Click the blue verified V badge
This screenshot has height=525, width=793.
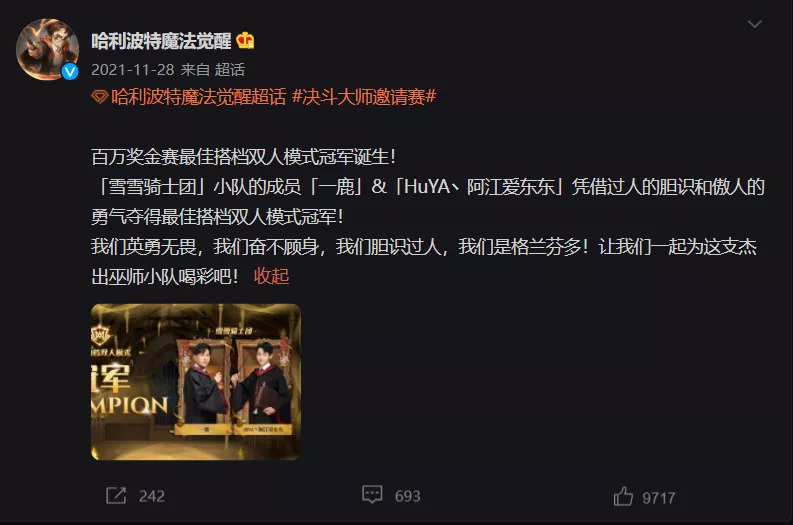pyautogui.click(x=70, y=71)
